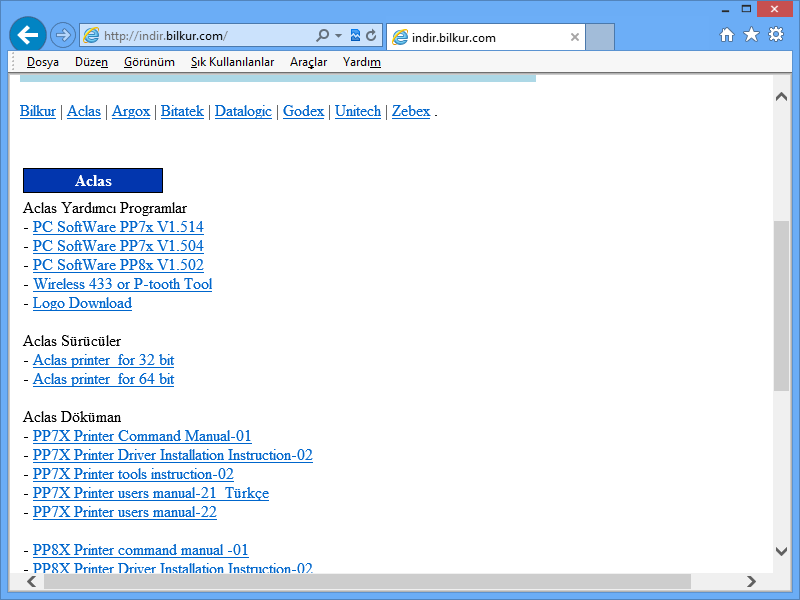This screenshot has width=800, height=600.
Task: Click the horizontal scrollbar thumb
Action: pyautogui.click(x=367, y=581)
